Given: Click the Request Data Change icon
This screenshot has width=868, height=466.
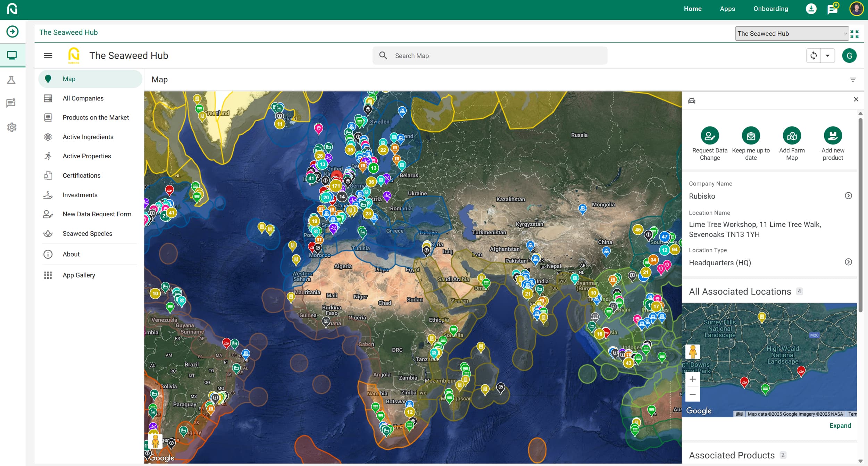Looking at the screenshot, I should pos(710,136).
